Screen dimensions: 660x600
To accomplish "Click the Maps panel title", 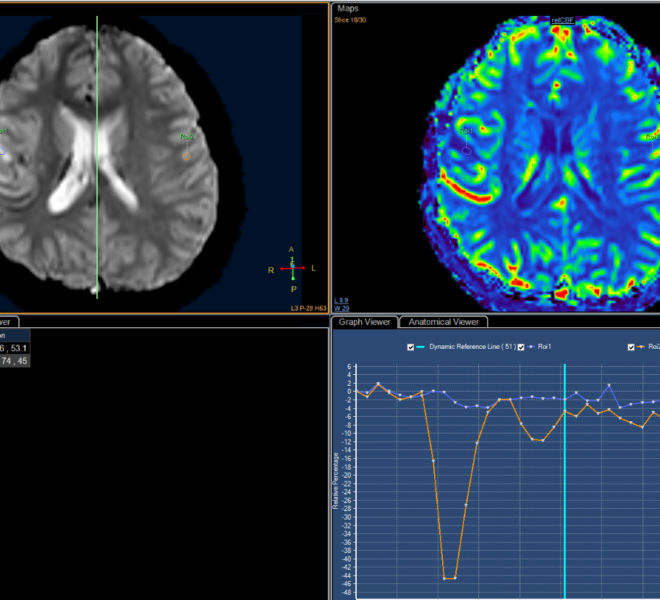I will tap(349, 8).
